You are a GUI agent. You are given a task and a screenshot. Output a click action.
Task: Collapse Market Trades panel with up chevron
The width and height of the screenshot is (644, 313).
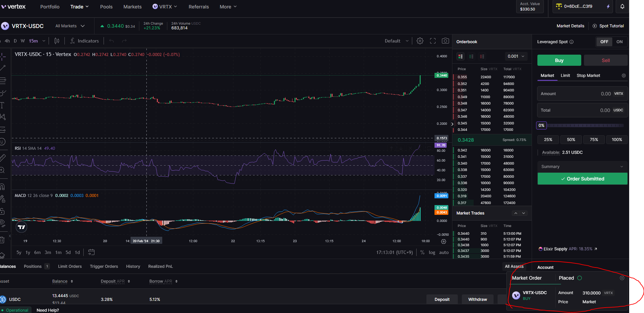pyautogui.click(x=515, y=213)
